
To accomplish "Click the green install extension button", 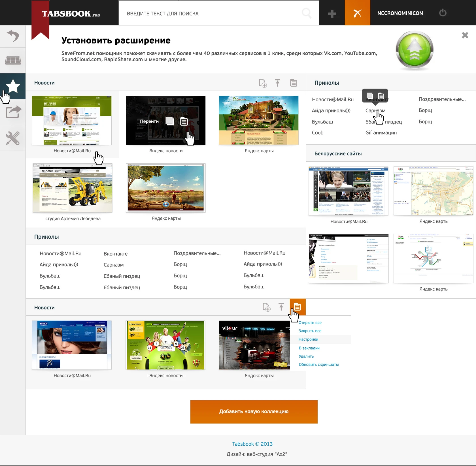I will [415, 50].
